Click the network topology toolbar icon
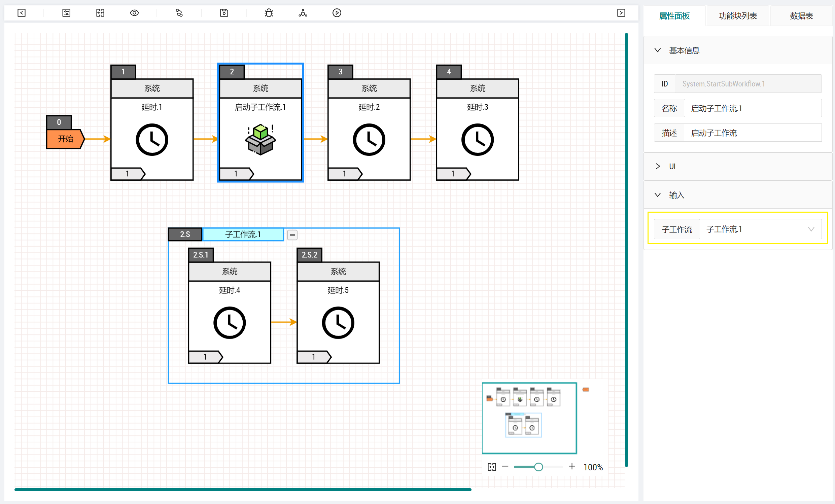This screenshot has width=835, height=504. (x=303, y=13)
